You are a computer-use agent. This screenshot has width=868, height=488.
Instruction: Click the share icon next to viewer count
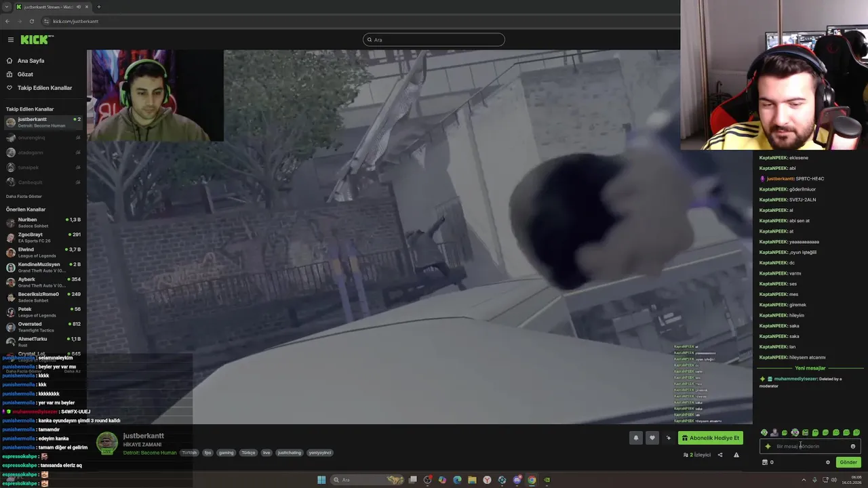[720, 455]
